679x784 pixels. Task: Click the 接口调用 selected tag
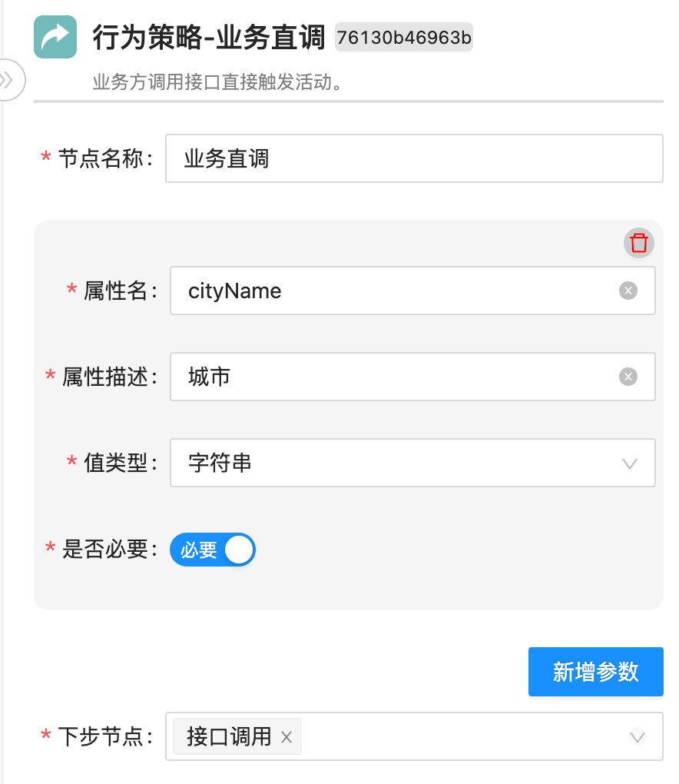237,736
